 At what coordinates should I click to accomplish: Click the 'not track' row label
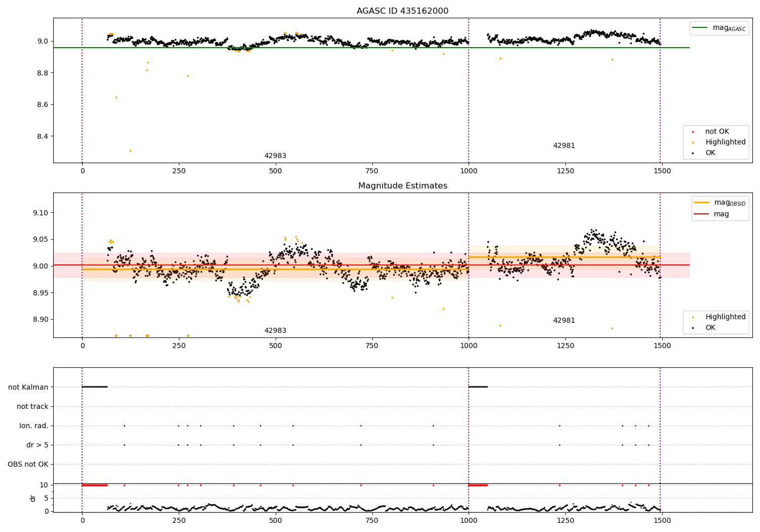(32, 406)
